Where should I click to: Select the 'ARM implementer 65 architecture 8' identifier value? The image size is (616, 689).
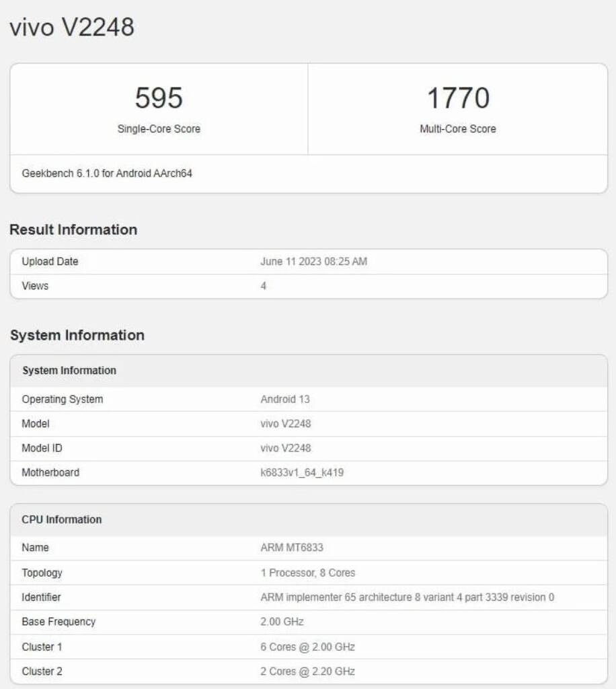click(x=407, y=597)
